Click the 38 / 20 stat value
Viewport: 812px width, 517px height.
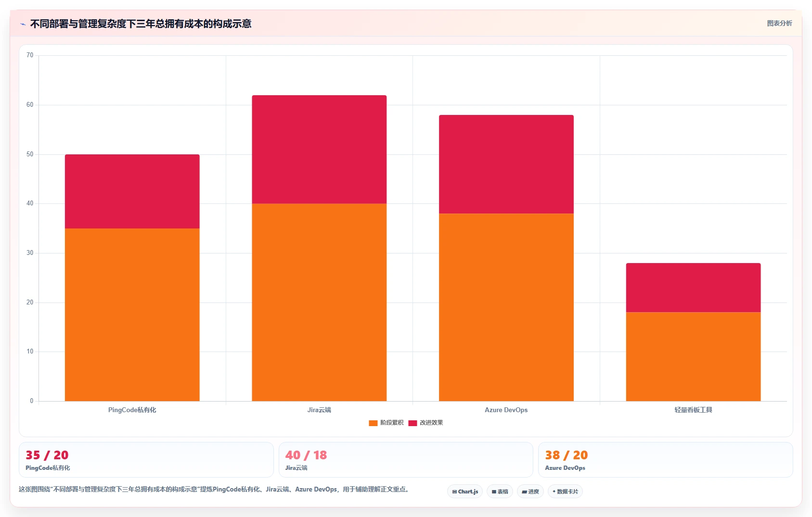point(567,455)
